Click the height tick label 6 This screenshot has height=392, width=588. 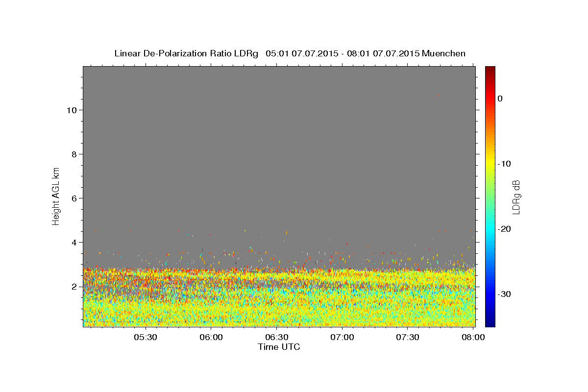[x=74, y=198]
